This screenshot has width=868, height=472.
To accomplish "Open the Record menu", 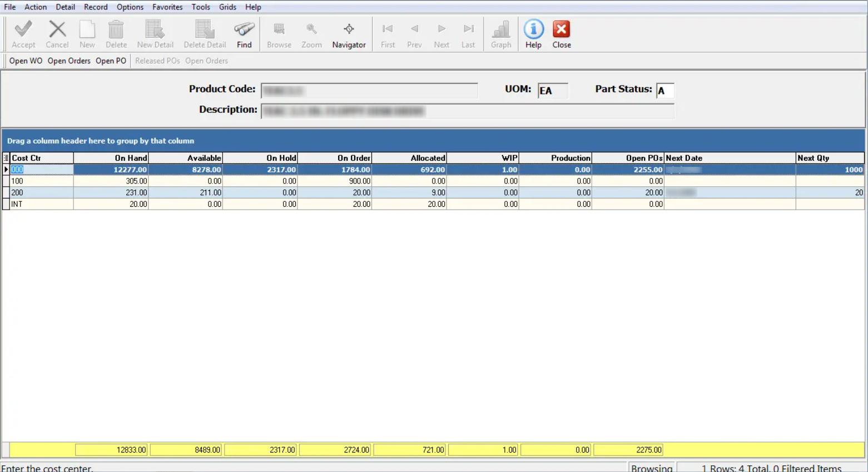I will tap(96, 7).
